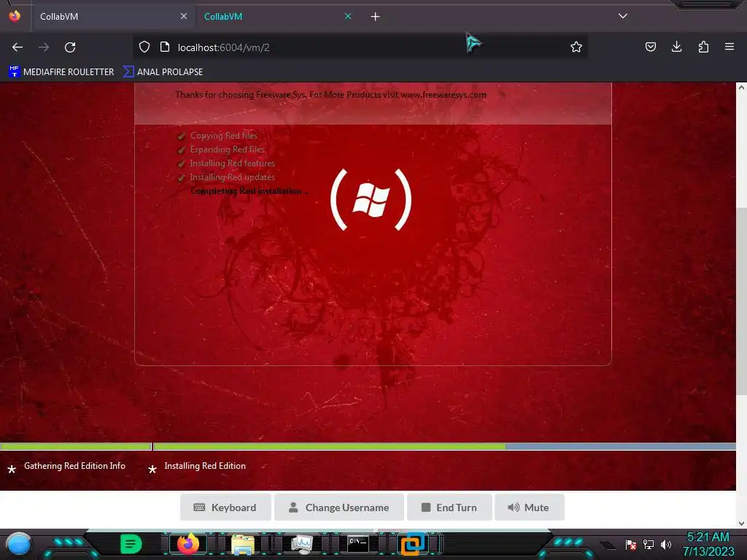
Task: Click the Change Username button
Action: click(339, 507)
